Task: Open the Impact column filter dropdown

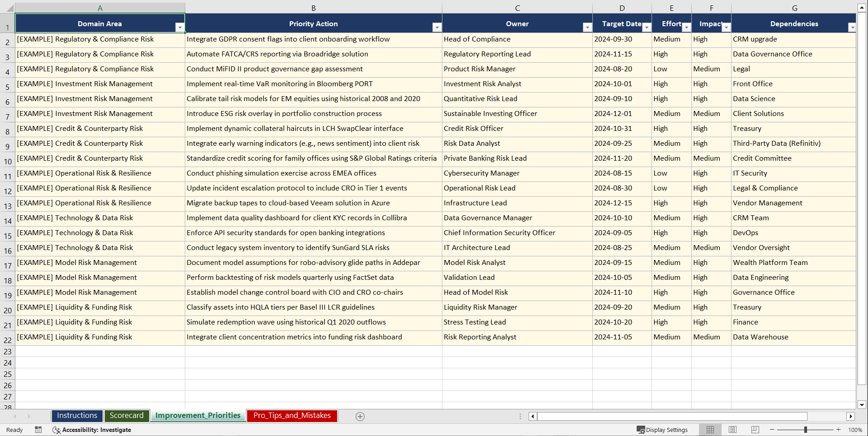Action: [x=727, y=27]
